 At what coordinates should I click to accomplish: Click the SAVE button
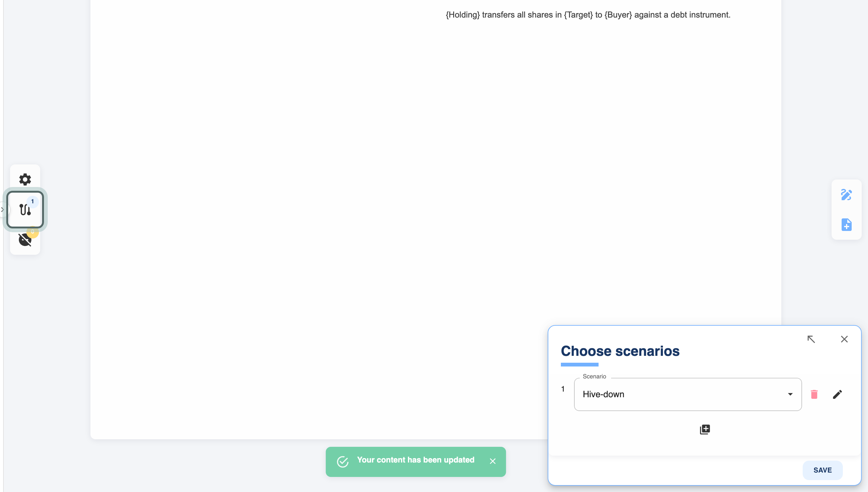point(823,470)
